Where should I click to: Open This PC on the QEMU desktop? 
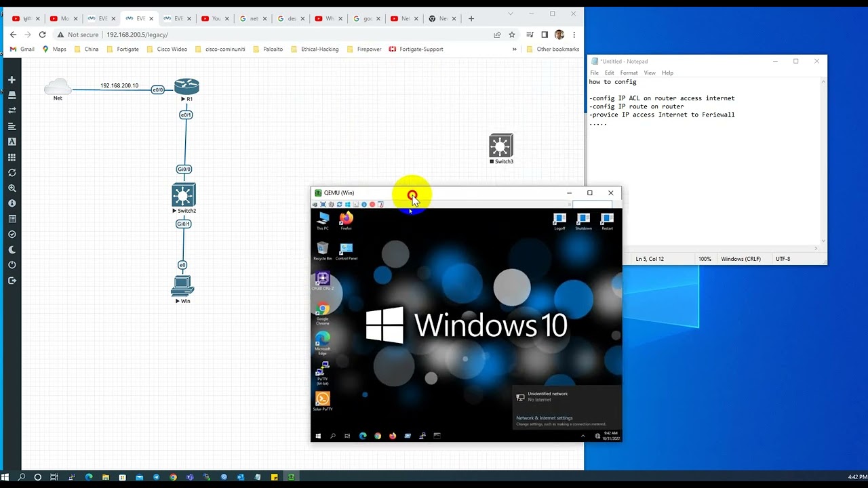click(323, 220)
